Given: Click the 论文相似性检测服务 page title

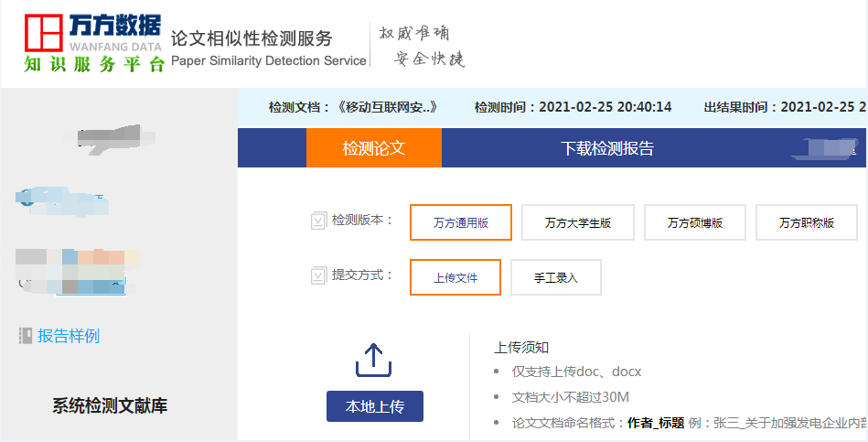Looking at the screenshot, I should coord(252,38).
